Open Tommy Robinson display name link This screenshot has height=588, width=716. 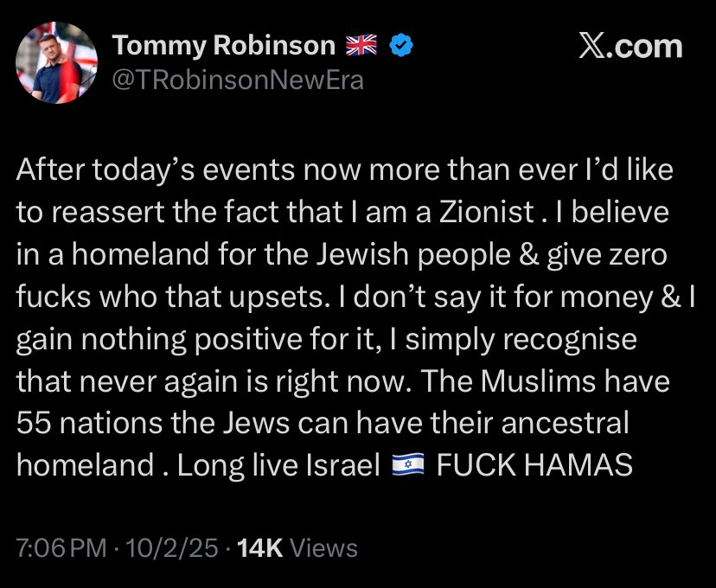click(224, 46)
